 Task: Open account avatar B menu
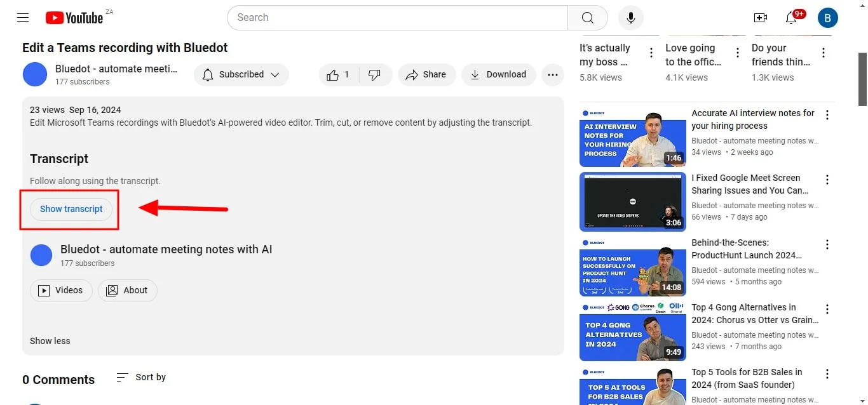coord(827,18)
